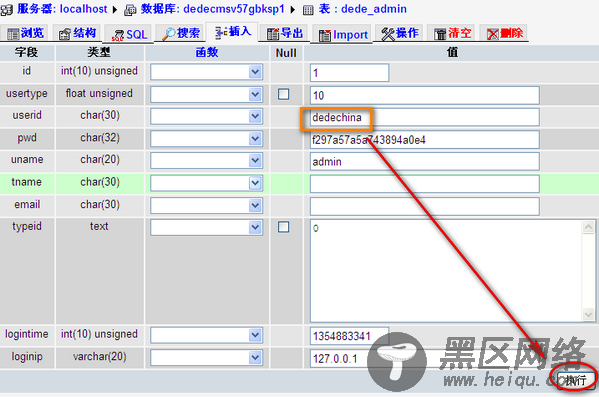Follow the dedecmsv57gbksp1 database link
This screenshot has width=599, height=397.
(x=234, y=9)
